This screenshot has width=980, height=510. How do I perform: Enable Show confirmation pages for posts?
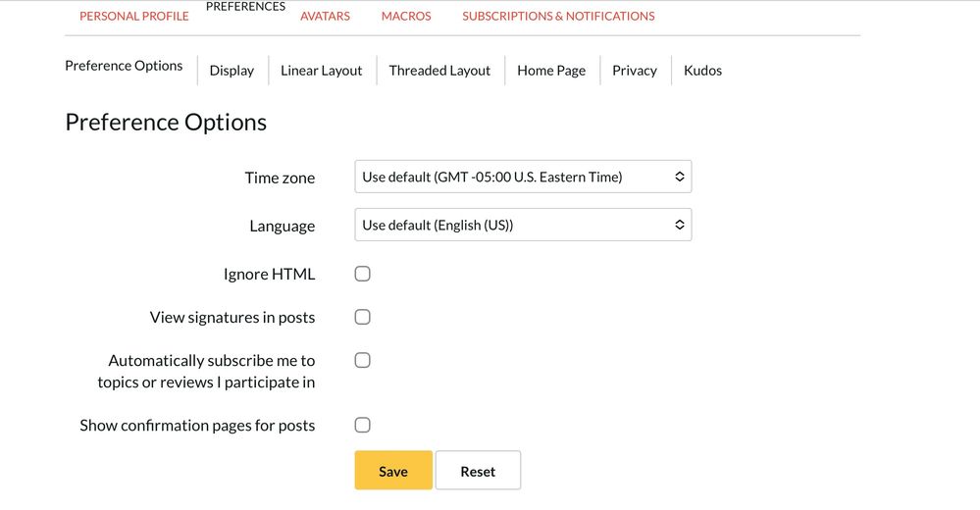pos(362,425)
